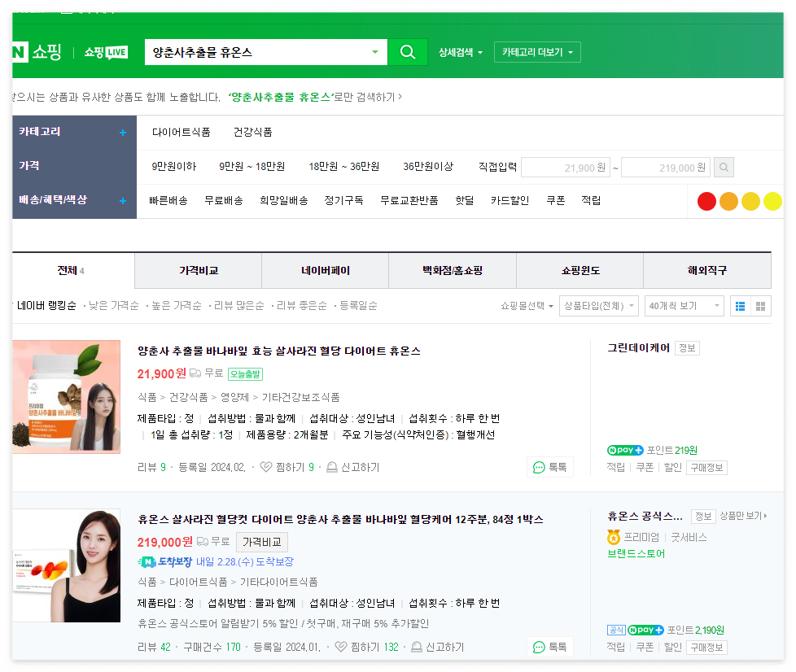
Task: Click the price range search icon
Action: point(724,167)
